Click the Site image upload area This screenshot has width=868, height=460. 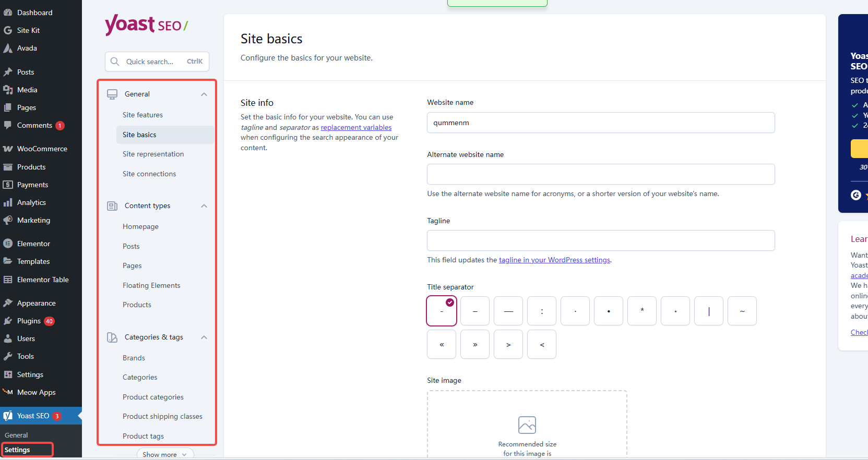tap(527, 425)
